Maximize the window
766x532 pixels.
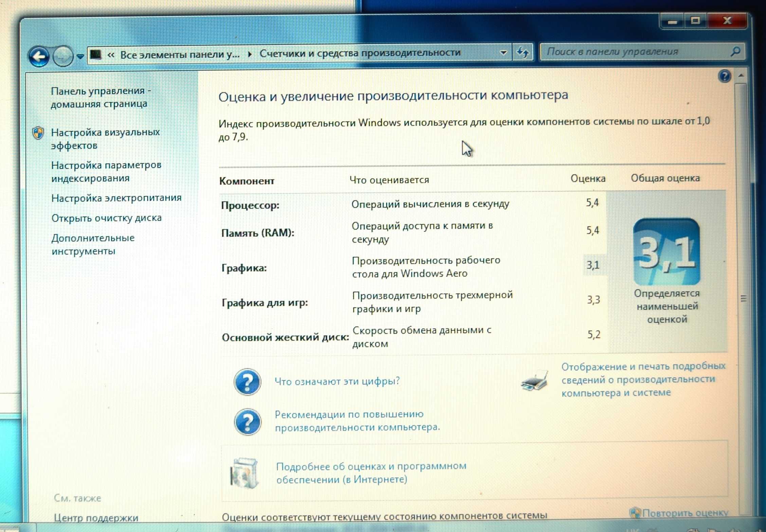pos(695,20)
